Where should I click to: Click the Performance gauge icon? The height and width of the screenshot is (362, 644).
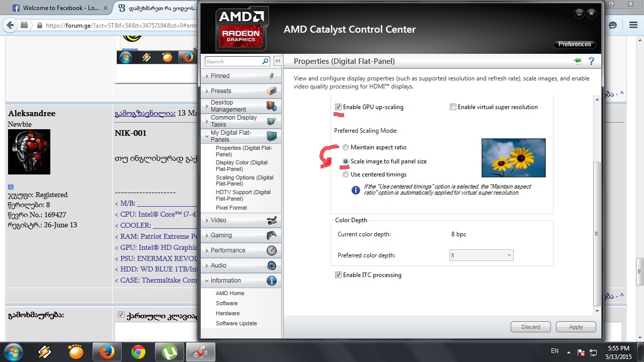coord(272,250)
